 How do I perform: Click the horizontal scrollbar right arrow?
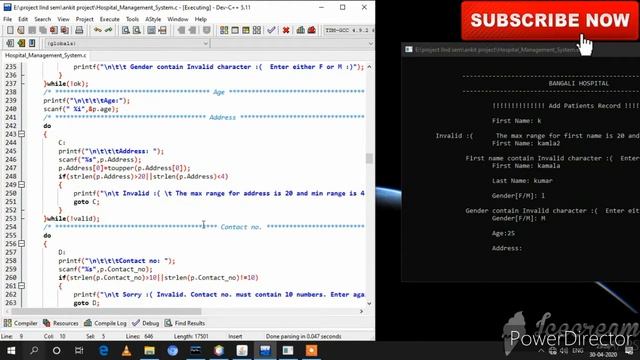click(361, 311)
